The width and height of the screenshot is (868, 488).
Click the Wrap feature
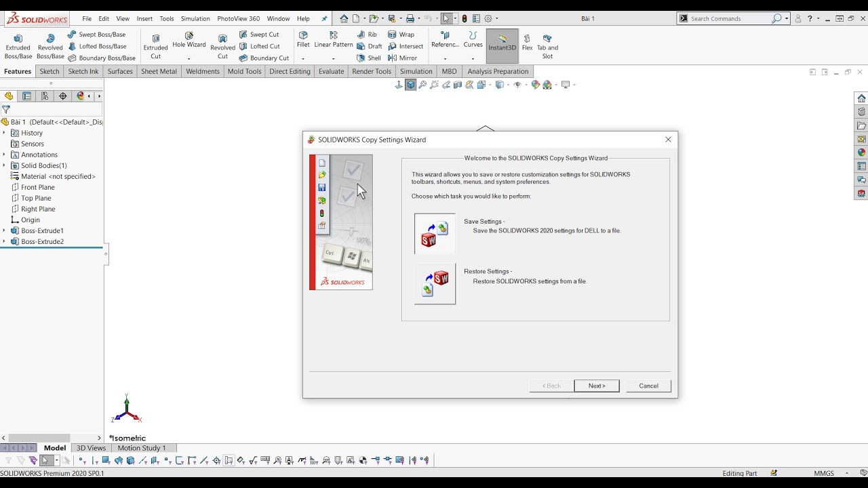click(x=401, y=34)
